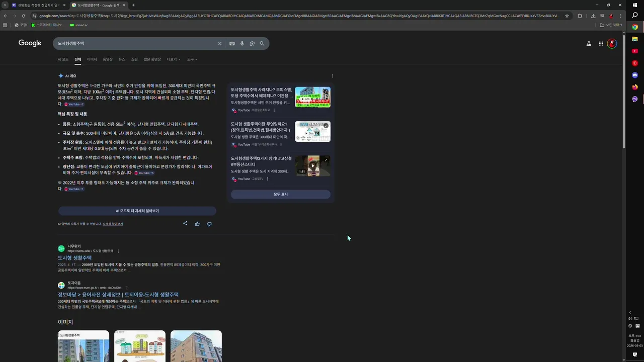Click the page vertical scrollbar
The width and height of the screenshot is (644, 362).
tap(624, 90)
